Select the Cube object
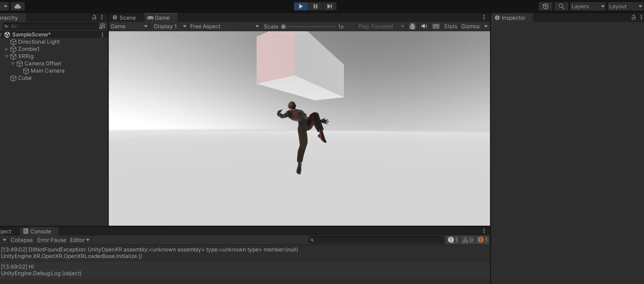644x284 pixels. tap(24, 78)
